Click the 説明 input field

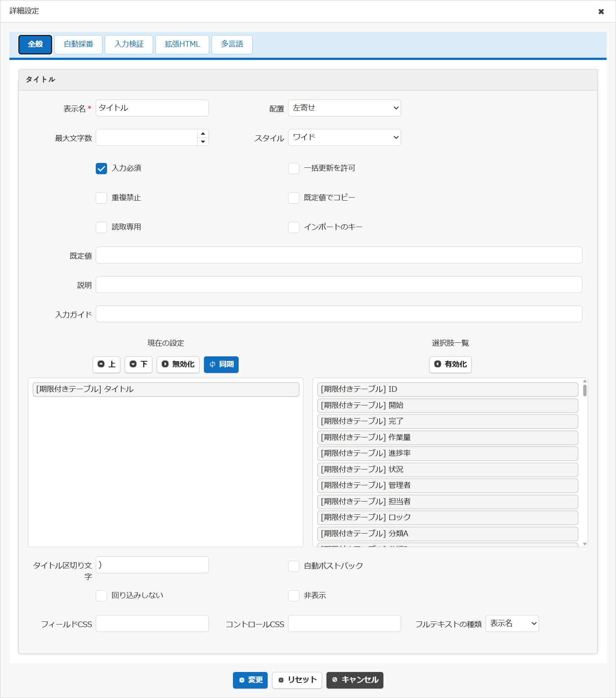[339, 284]
